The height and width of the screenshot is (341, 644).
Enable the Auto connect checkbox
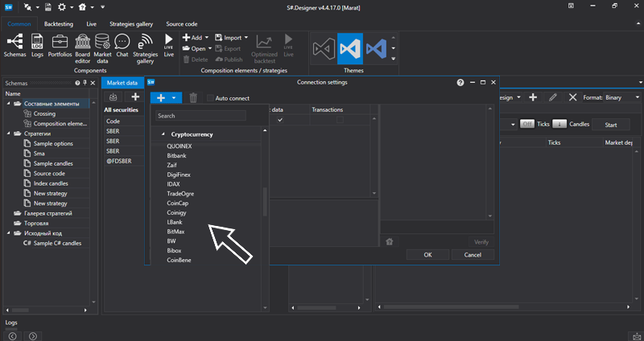coord(211,98)
